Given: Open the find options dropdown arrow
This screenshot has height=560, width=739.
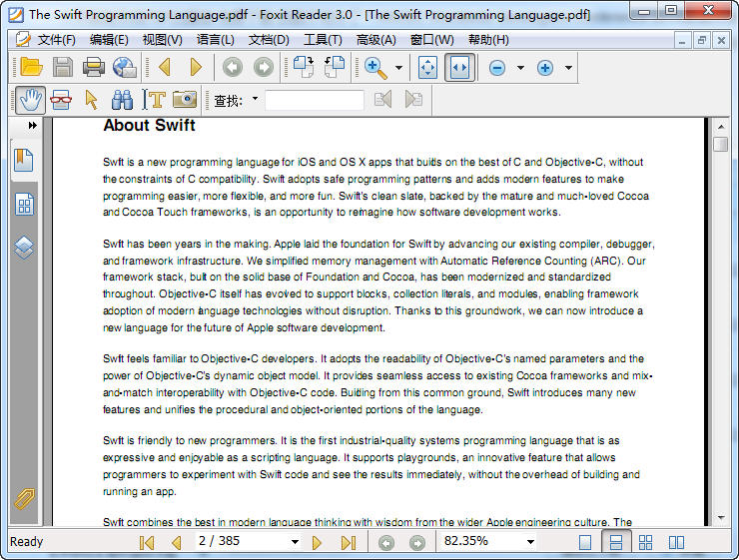Looking at the screenshot, I should (x=255, y=99).
